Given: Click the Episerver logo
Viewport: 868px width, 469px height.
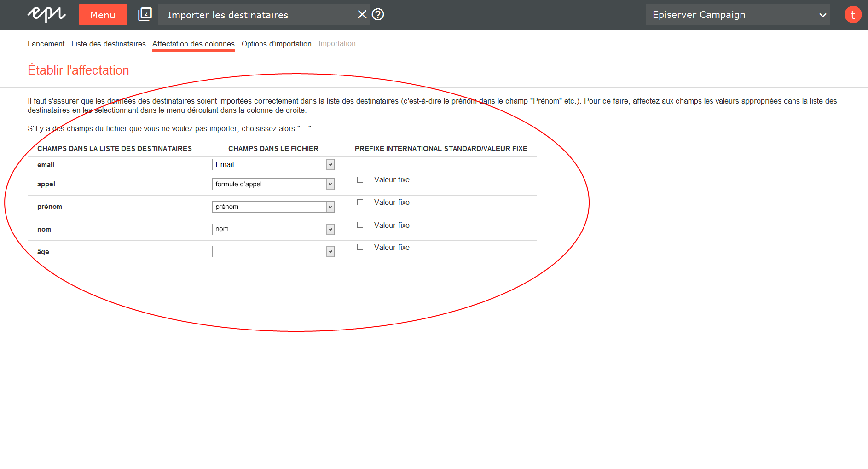Looking at the screenshot, I should pyautogui.click(x=46, y=15).
